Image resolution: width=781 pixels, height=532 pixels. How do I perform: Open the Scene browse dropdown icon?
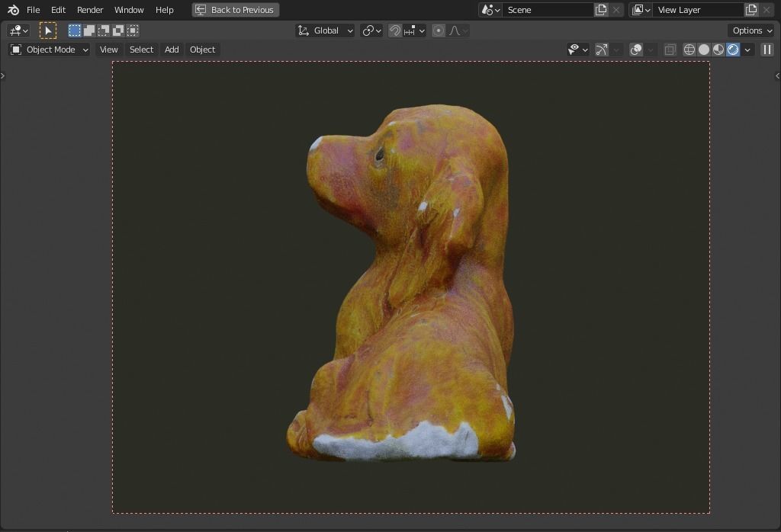click(490, 10)
